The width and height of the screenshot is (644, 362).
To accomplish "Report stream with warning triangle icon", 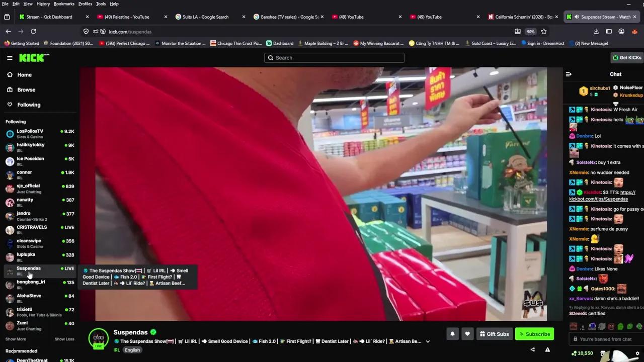I will (547, 350).
